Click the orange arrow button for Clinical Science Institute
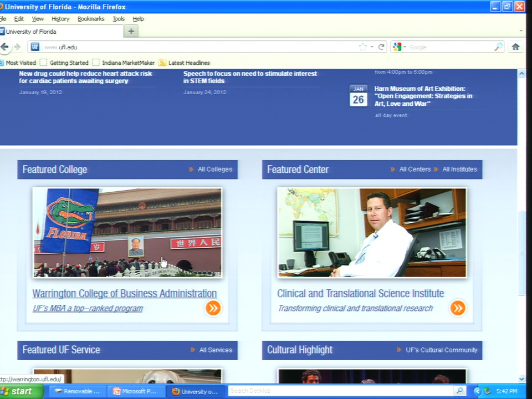The image size is (532, 399). coord(458,308)
